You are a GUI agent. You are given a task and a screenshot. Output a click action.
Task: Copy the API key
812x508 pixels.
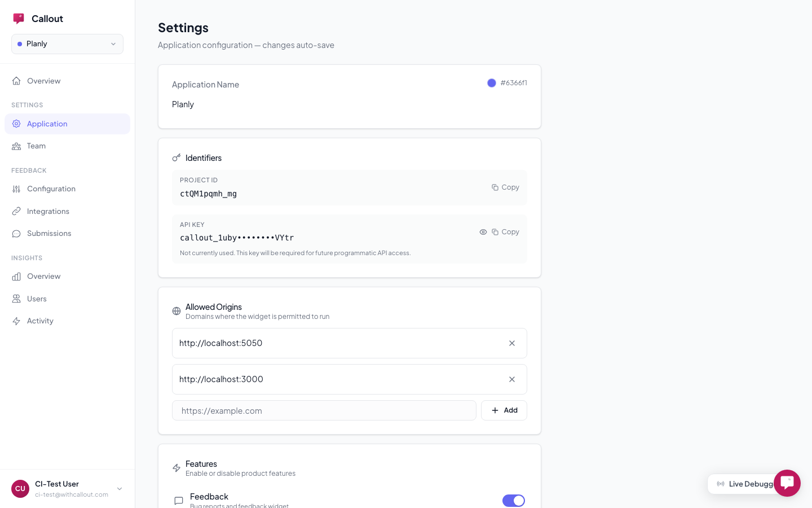[x=505, y=232]
